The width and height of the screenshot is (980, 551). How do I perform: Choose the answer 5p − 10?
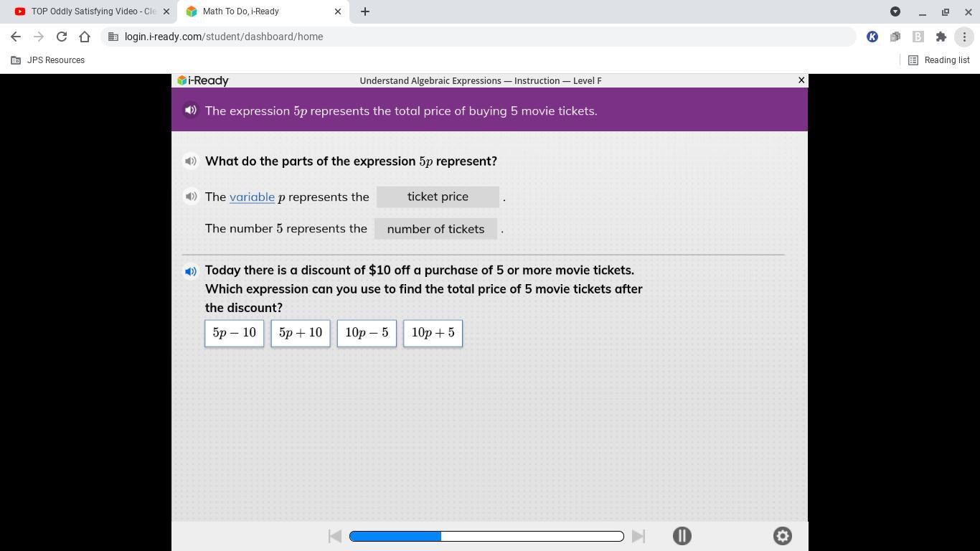[234, 333]
